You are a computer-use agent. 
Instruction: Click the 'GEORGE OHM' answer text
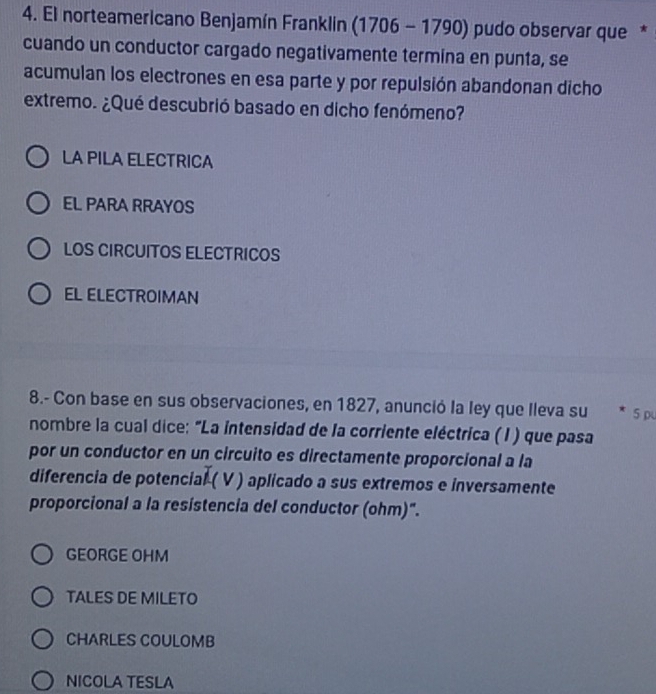(x=117, y=555)
